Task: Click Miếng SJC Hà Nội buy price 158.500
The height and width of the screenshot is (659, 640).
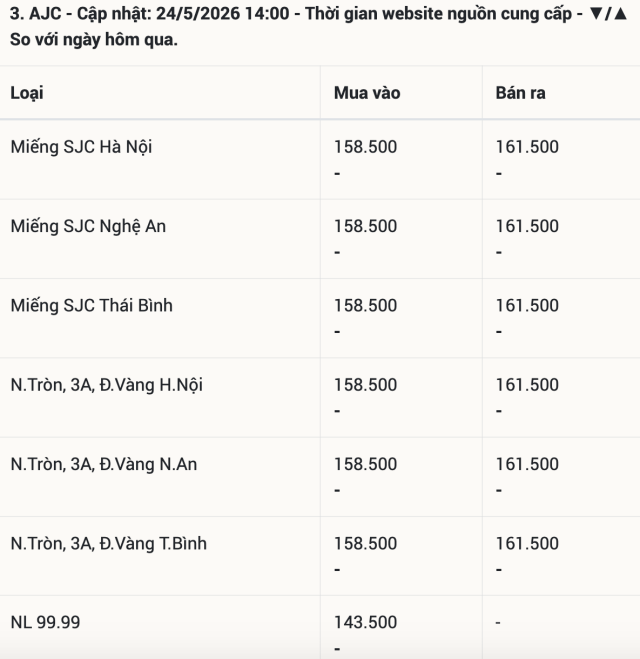Action: coord(365,147)
